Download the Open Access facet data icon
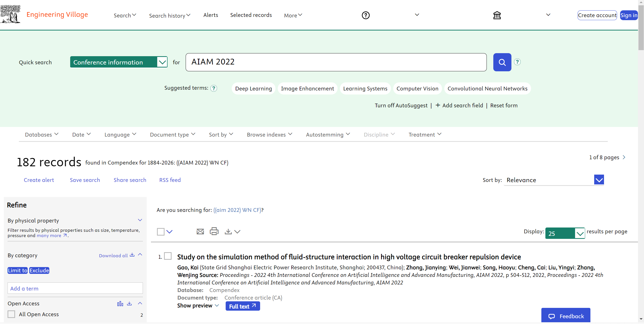The height and width of the screenshot is (324, 644). pyautogui.click(x=129, y=303)
